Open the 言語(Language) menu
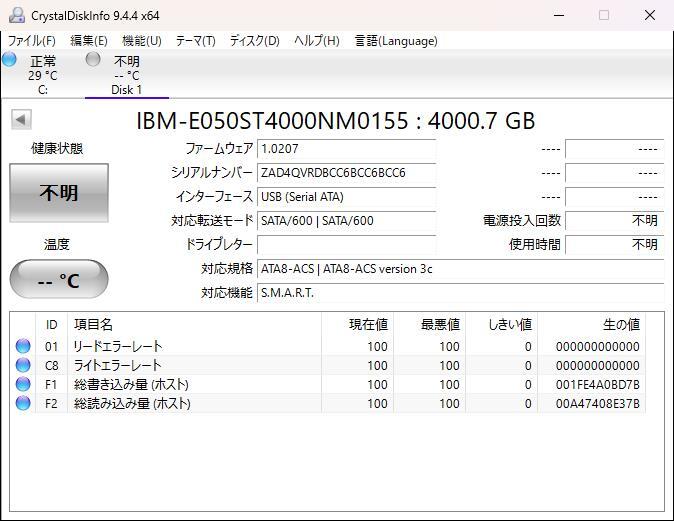This screenshot has width=674, height=521. pyautogui.click(x=396, y=41)
